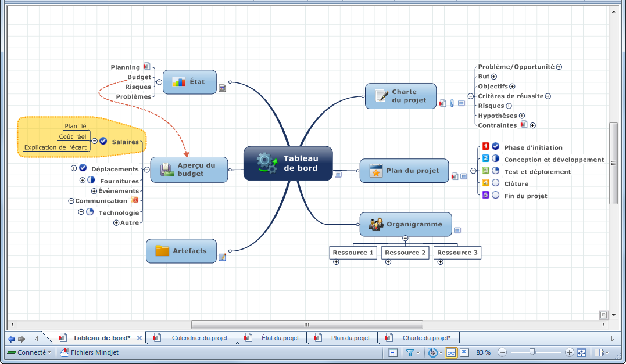Click the fit map to window icon

(x=581, y=352)
